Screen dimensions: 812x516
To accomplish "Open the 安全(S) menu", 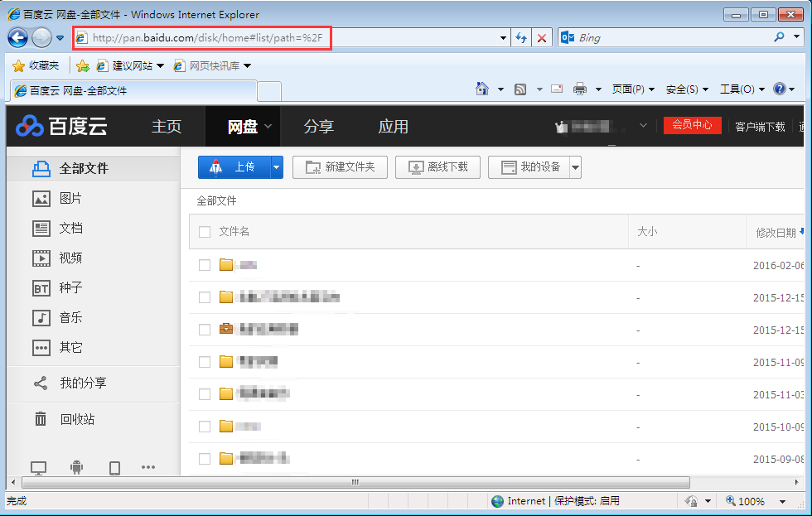I will pyautogui.click(x=687, y=89).
